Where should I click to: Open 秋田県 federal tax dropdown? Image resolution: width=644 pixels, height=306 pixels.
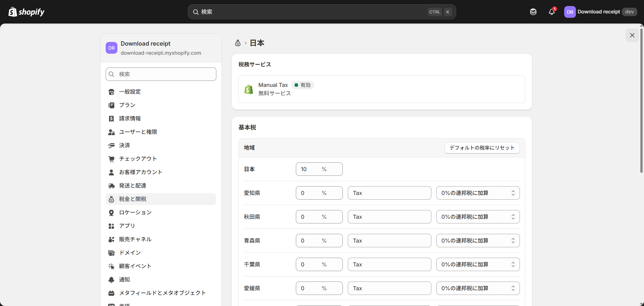point(478,217)
